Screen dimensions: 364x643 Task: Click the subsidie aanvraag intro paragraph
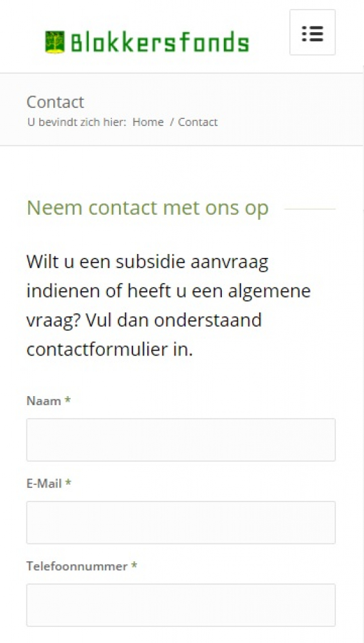168,305
